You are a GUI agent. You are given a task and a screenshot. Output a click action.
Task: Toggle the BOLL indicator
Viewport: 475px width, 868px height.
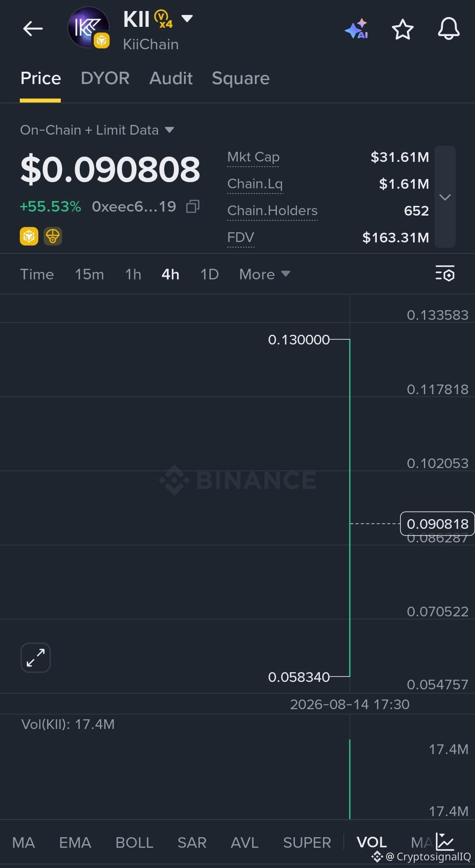point(134,842)
